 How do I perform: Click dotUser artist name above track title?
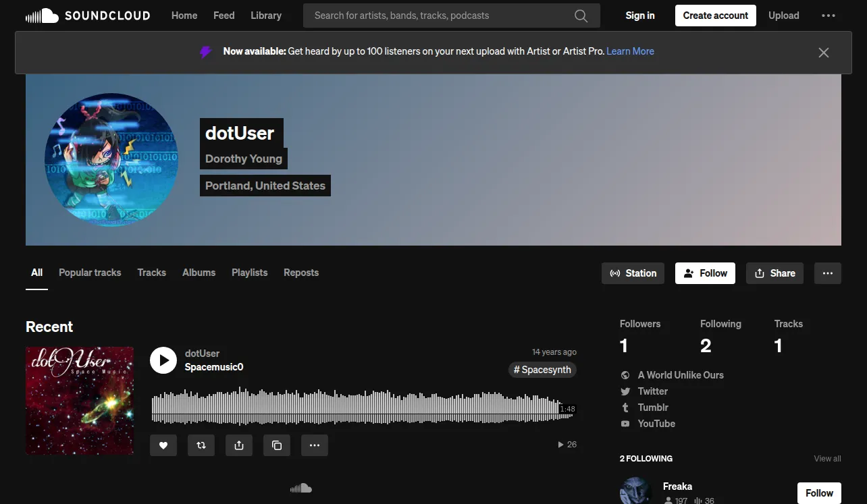pyautogui.click(x=202, y=354)
